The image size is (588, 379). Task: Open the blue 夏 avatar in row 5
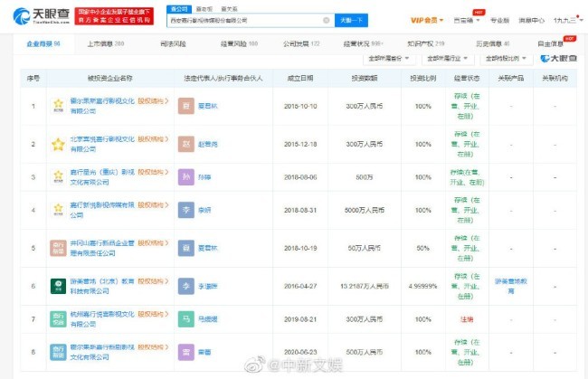tap(186, 248)
